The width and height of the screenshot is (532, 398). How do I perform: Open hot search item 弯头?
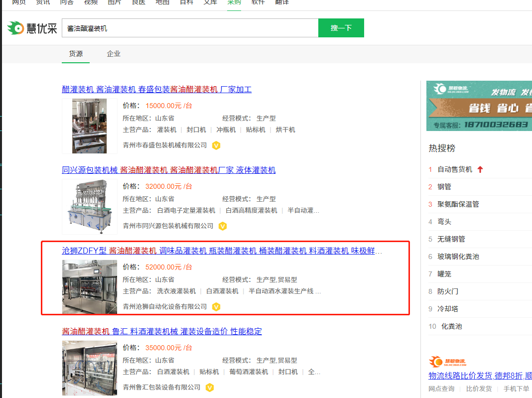click(x=444, y=222)
